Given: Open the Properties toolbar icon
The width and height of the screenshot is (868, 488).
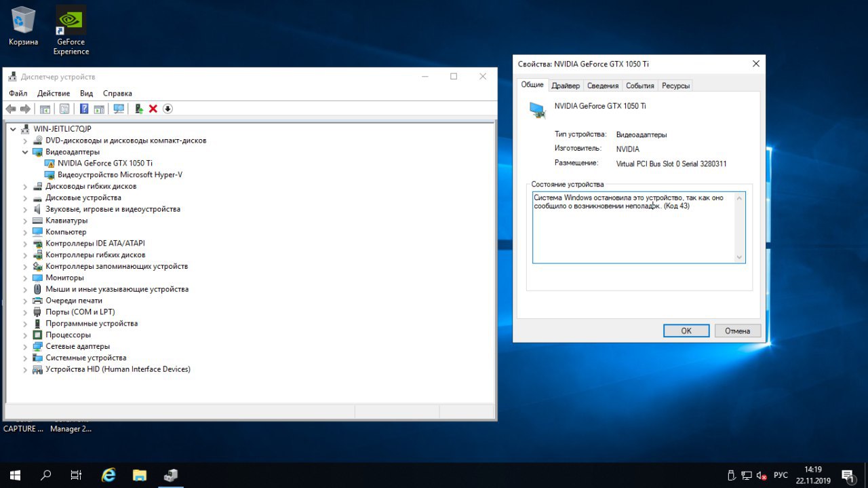Looking at the screenshot, I should pos(64,109).
